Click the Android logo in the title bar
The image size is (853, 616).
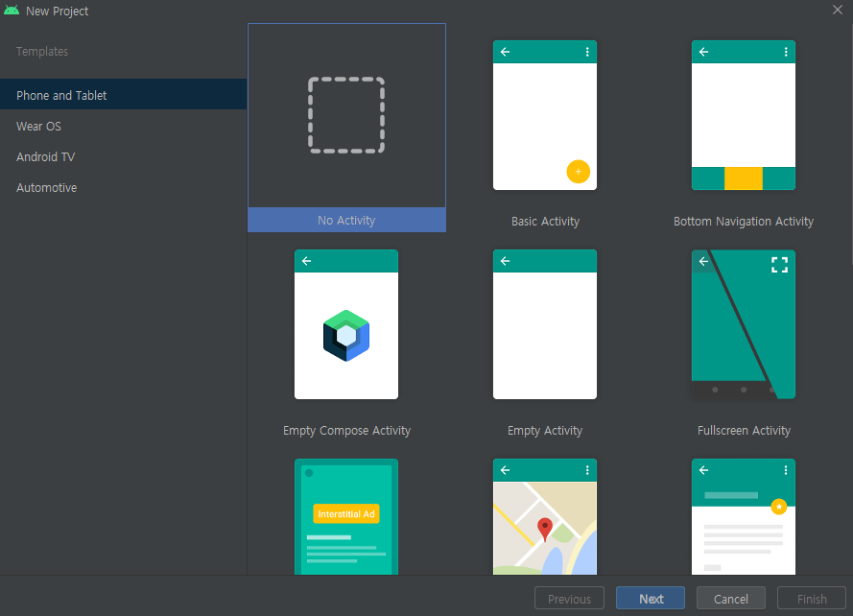[x=11, y=11]
